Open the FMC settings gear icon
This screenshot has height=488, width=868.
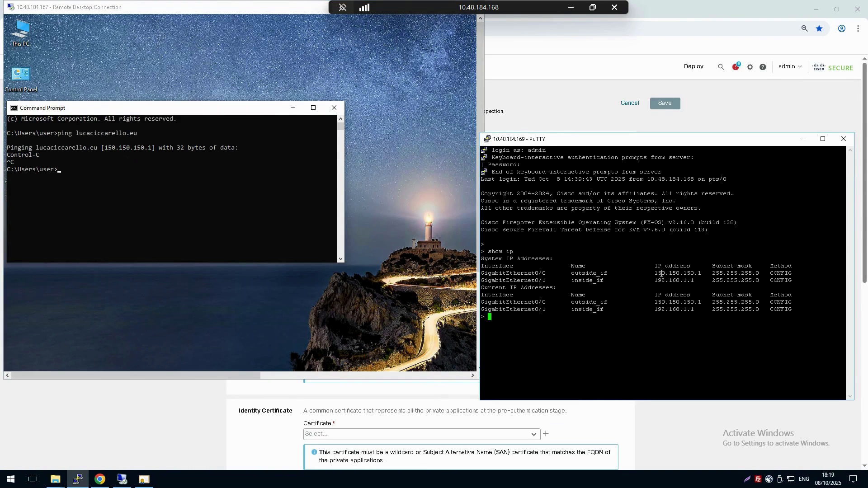pos(750,67)
